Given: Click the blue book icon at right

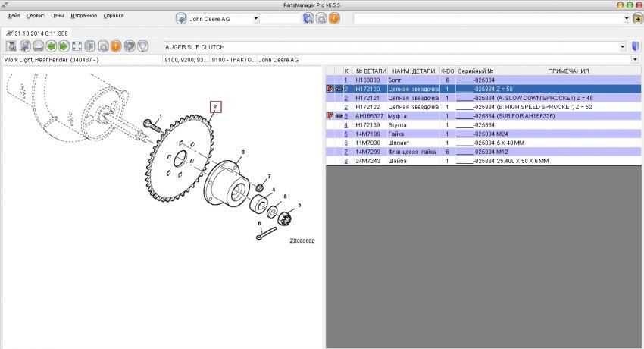Looking at the screenshot, I should 635,46.
